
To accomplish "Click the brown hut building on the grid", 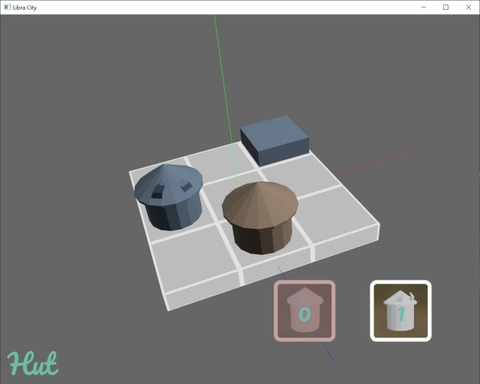I will point(260,218).
